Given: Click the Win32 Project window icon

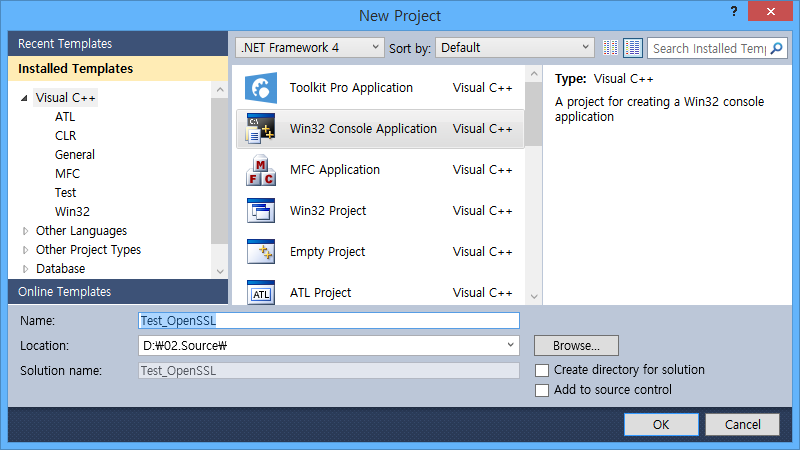Looking at the screenshot, I should (x=261, y=211).
